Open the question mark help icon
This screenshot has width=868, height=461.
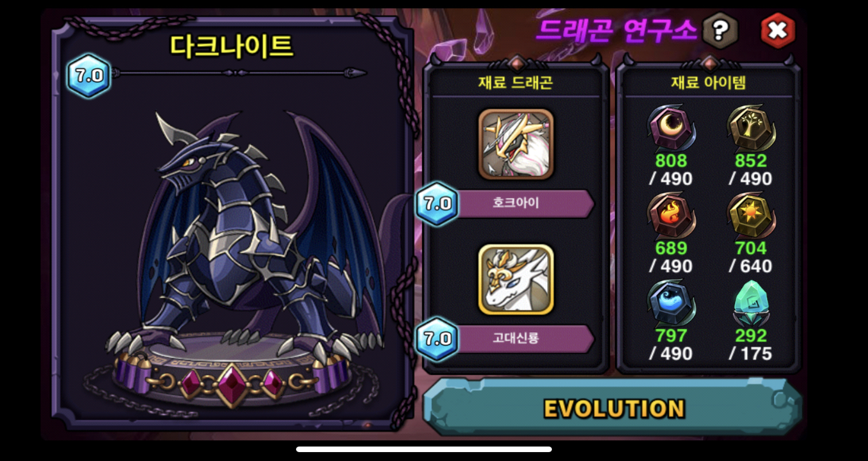pyautogui.click(x=719, y=31)
